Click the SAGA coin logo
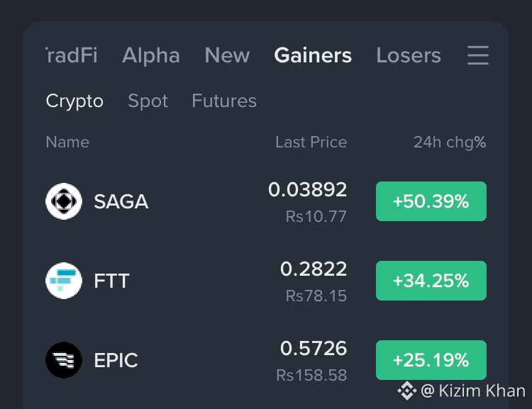The image size is (532, 409). point(64,201)
